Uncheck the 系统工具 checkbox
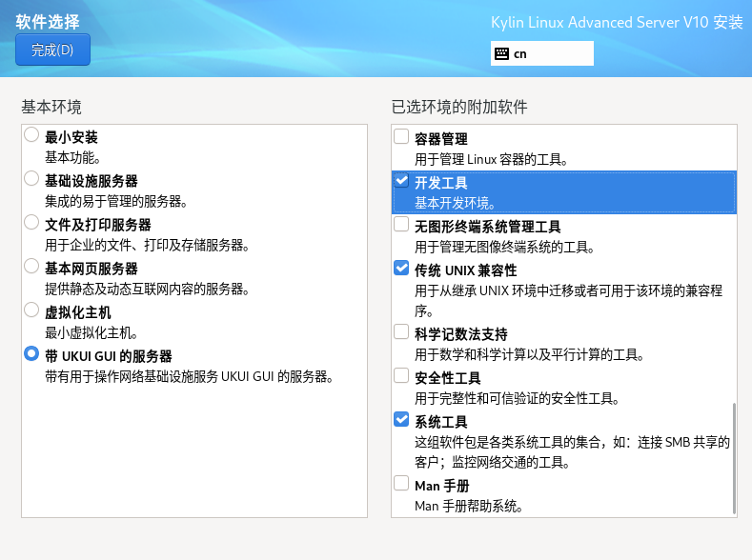752x560 pixels. point(401,419)
